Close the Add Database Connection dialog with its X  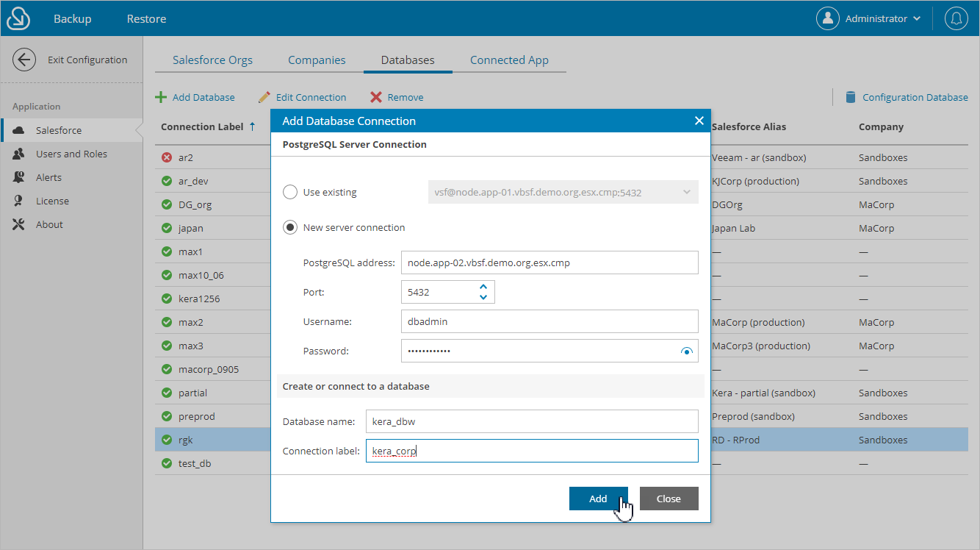click(699, 121)
